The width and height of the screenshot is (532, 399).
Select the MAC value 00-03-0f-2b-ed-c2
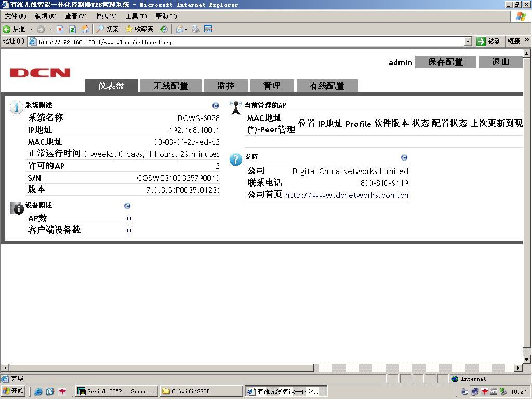coord(187,142)
